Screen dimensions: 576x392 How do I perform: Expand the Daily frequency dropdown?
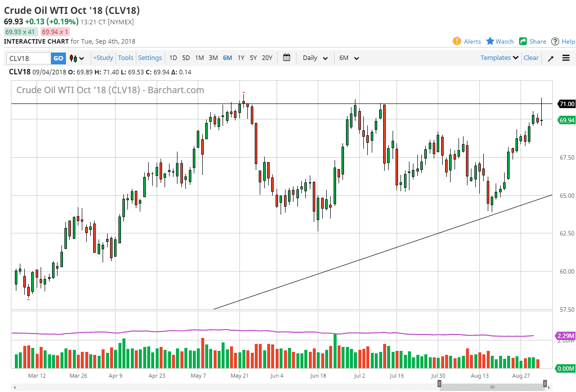click(315, 58)
